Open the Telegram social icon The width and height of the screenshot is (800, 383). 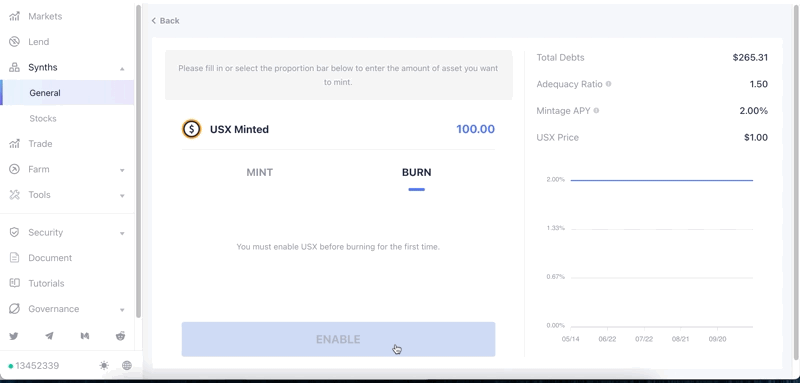click(49, 336)
